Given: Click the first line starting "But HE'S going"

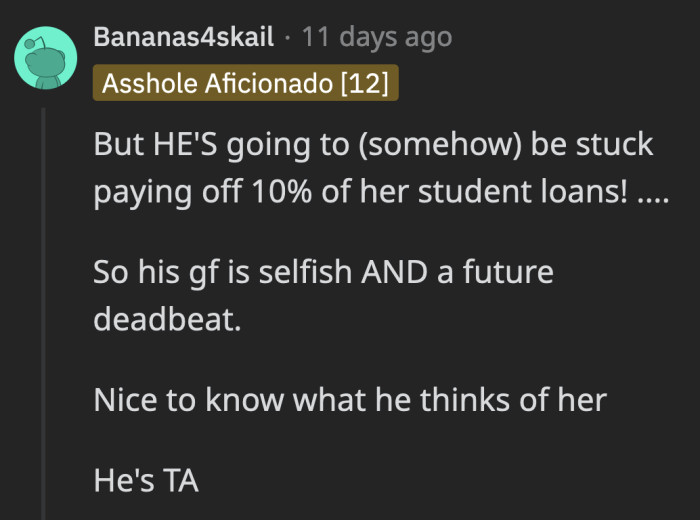Looking at the screenshot, I should (373, 144).
